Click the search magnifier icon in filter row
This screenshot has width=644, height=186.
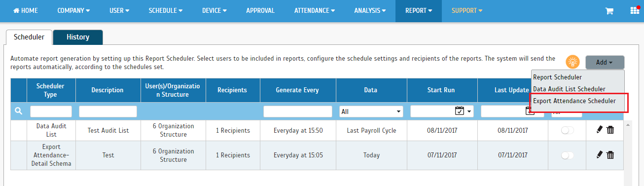pyautogui.click(x=18, y=112)
